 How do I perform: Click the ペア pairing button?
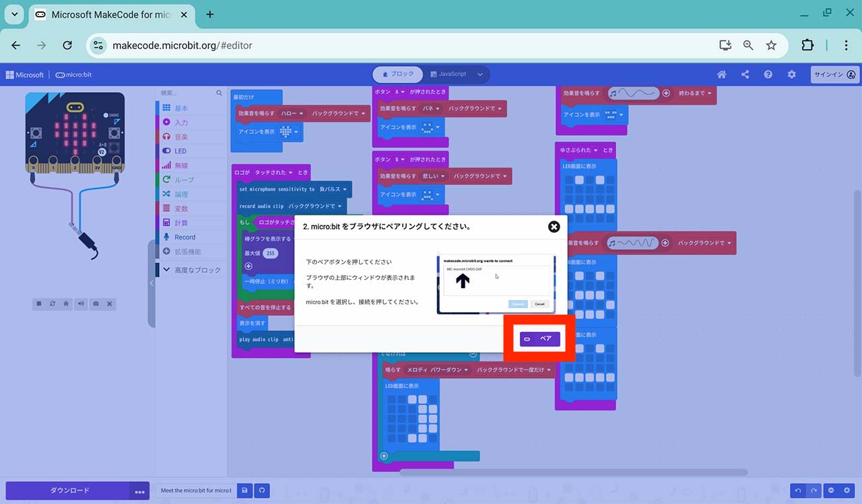click(x=539, y=339)
